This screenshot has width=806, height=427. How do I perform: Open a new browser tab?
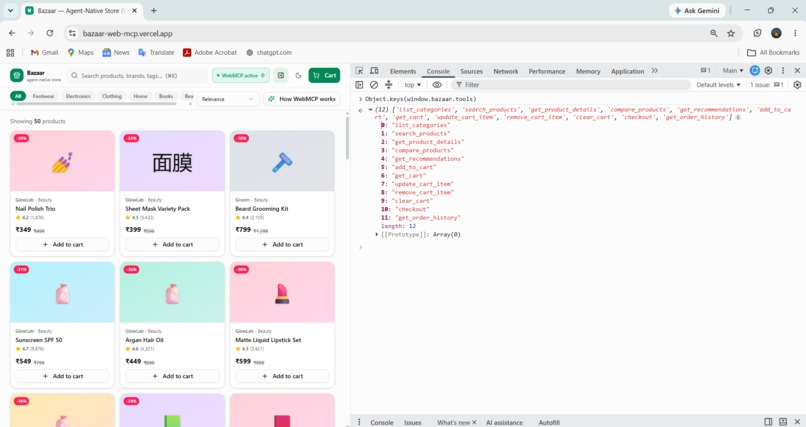154,10
